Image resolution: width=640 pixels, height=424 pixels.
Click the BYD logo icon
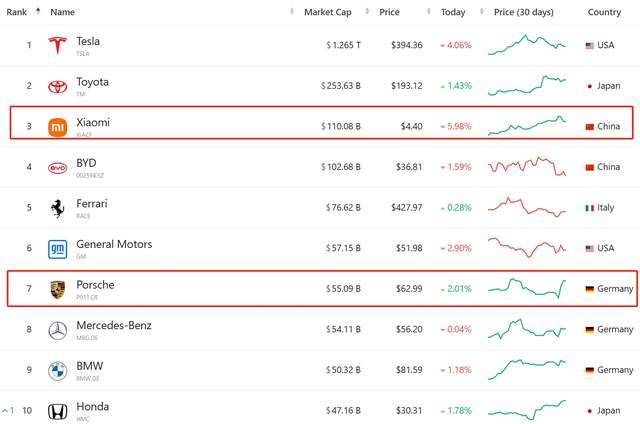pyautogui.click(x=58, y=168)
